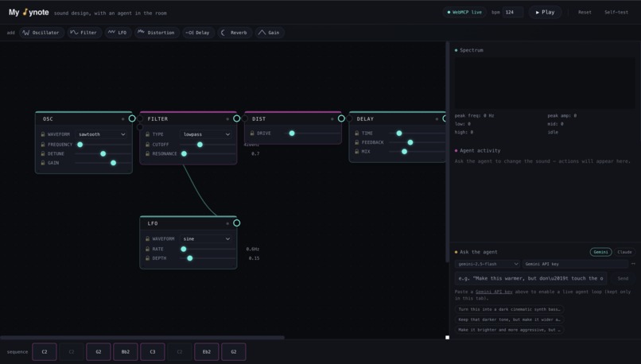Click the LFO depth slider handle

click(x=190, y=258)
